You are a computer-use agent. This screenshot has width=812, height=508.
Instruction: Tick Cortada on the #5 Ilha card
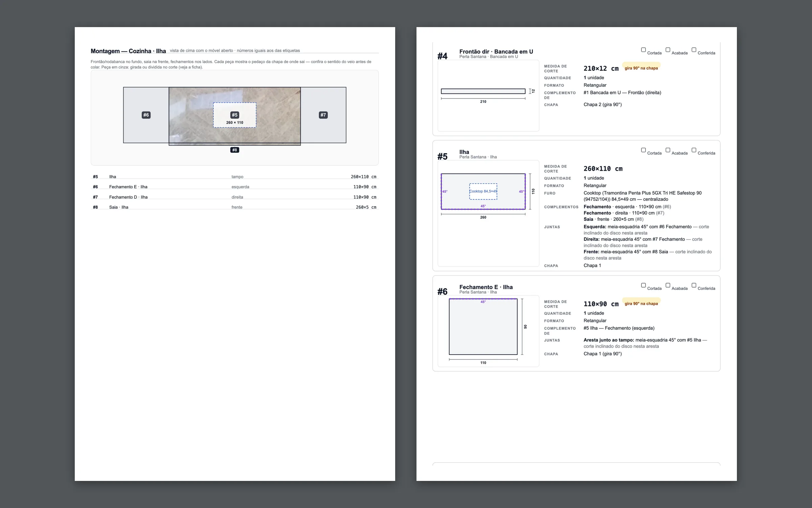point(643,150)
